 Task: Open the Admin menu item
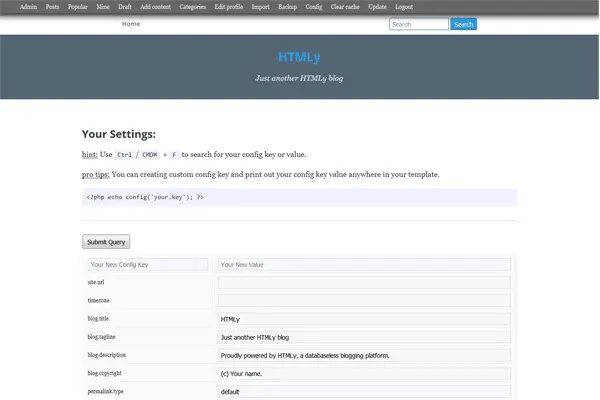(x=29, y=6)
